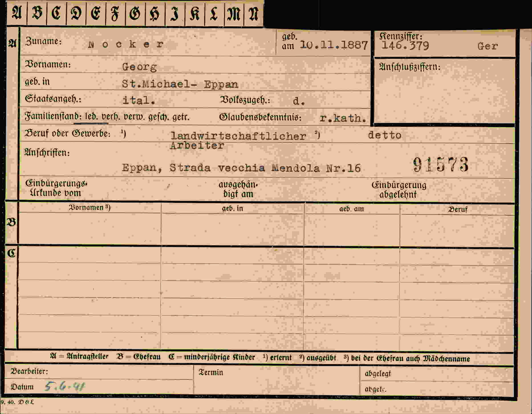Click the 'Familienstand:' label
Screen dimensions: 532x414
click(53, 117)
